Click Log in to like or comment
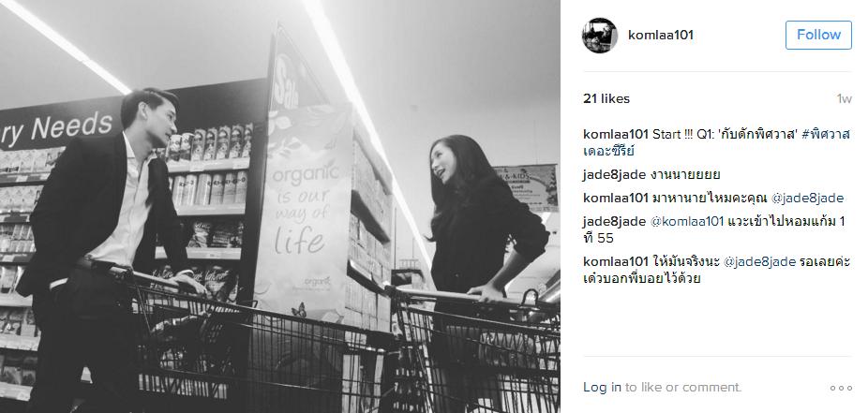 pos(602,388)
